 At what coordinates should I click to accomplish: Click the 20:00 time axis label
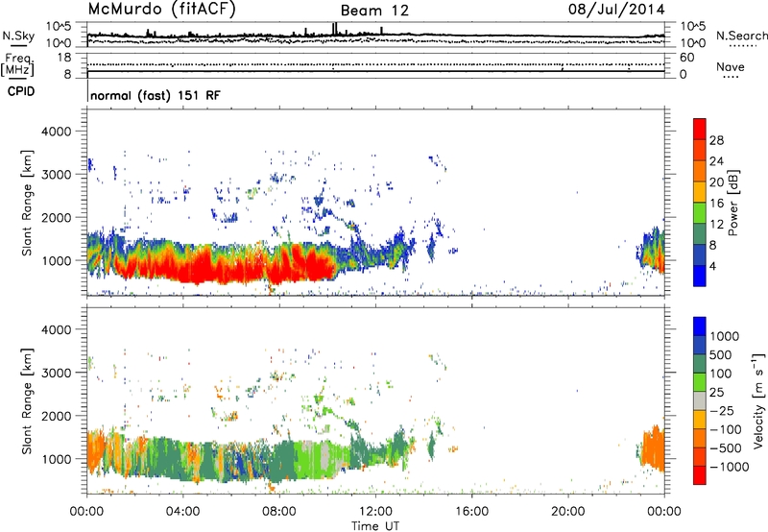point(567,512)
